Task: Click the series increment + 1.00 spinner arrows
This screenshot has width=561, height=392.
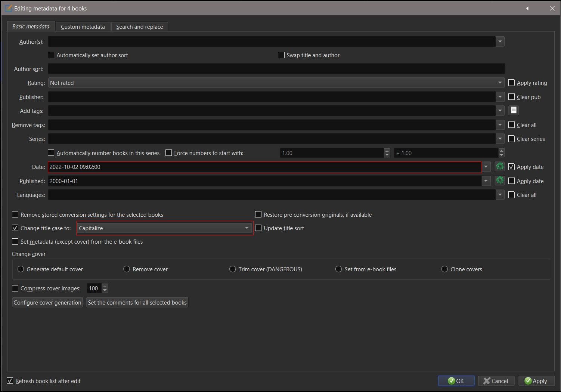Action: pos(502,153)
